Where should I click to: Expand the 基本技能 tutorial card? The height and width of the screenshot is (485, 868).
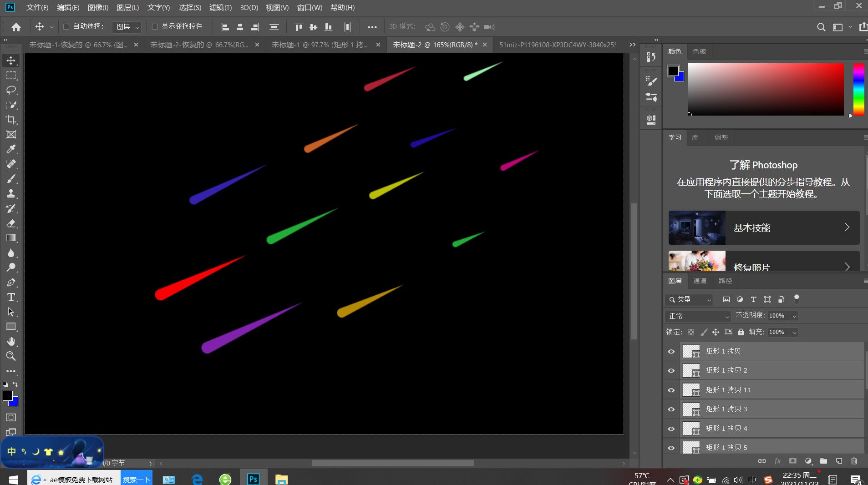(x=764, y=227)
